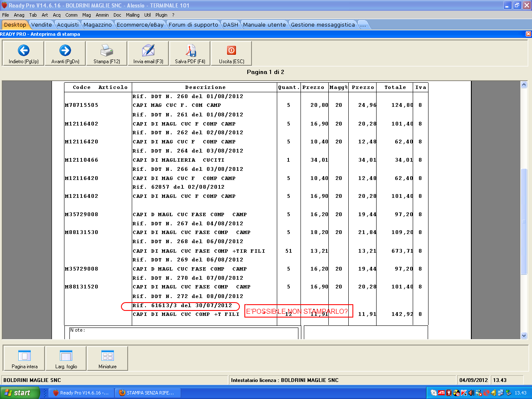Open the Mailing menu
The height and width of the screenshot is (399, 532).
(x=133, y=15)
